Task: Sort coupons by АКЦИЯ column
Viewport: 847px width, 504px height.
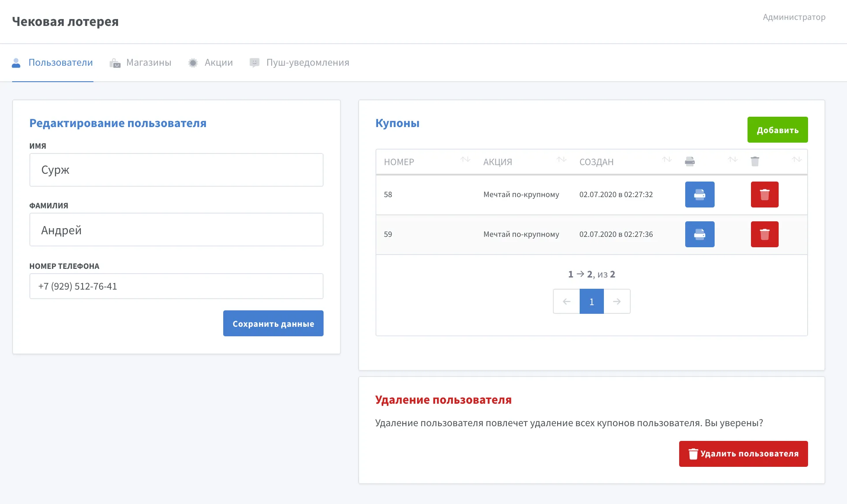Action: pos(561,160)
